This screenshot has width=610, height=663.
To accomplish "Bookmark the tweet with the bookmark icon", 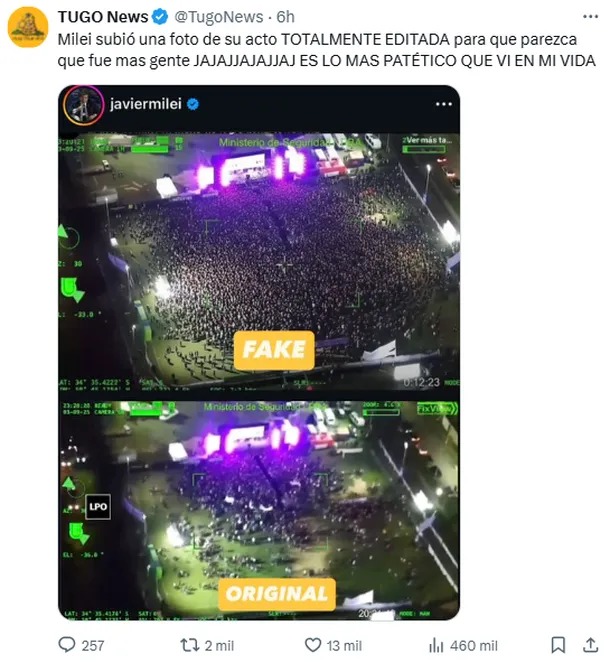I will [558, 645].
